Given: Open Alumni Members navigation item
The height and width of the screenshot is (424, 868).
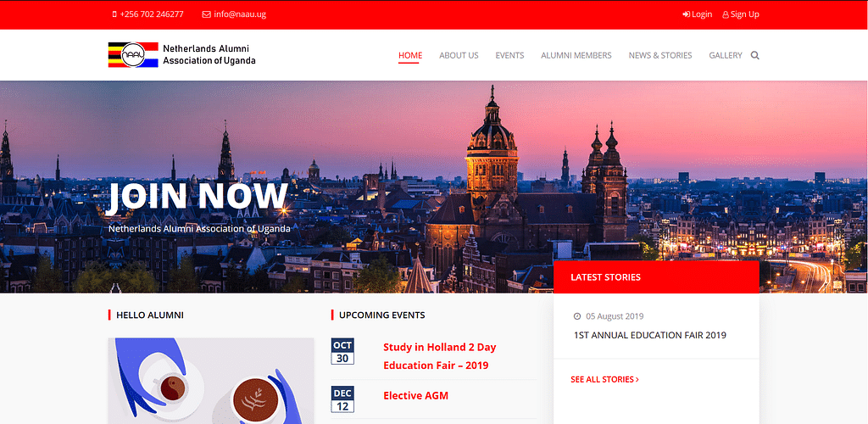Looking at the screenshot, I should click(x=576, y=56).
